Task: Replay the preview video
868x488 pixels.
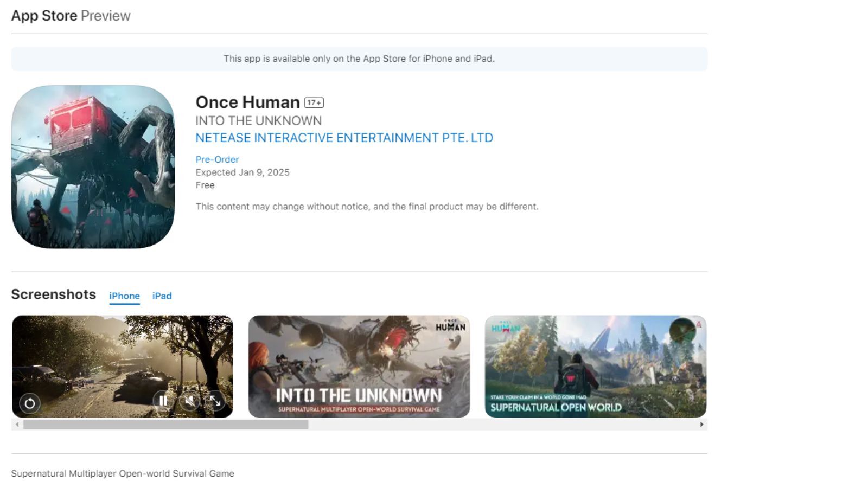Action: coord(30,403)
